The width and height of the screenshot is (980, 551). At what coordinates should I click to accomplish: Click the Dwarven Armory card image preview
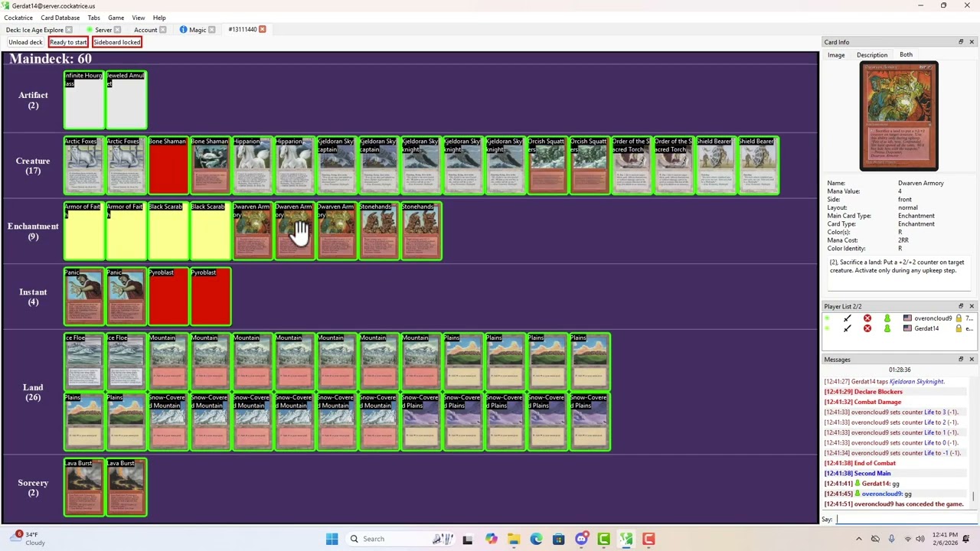[899, 116]
